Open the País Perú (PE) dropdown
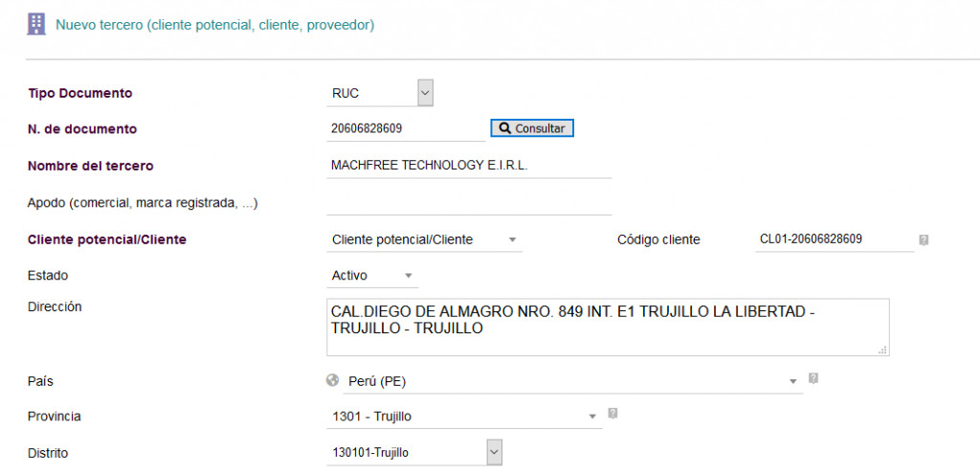The width and height of the screenshot is (980, 476). [x=572, y=381]
